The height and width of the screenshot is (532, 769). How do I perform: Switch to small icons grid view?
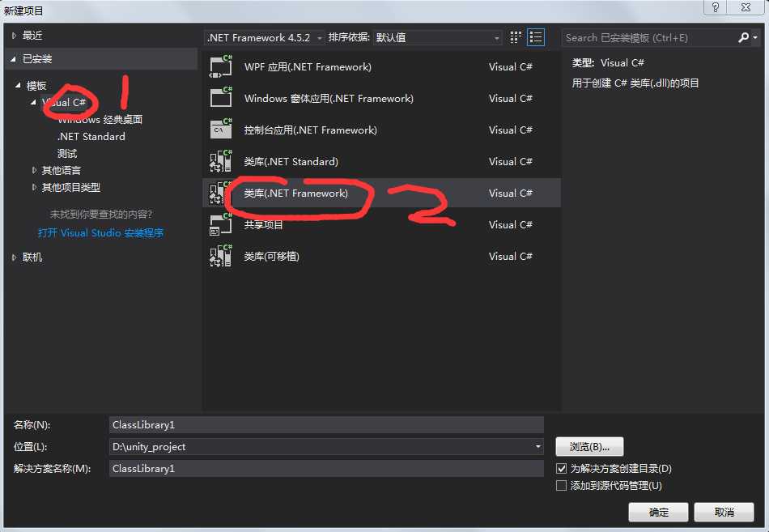click(515, 37)
